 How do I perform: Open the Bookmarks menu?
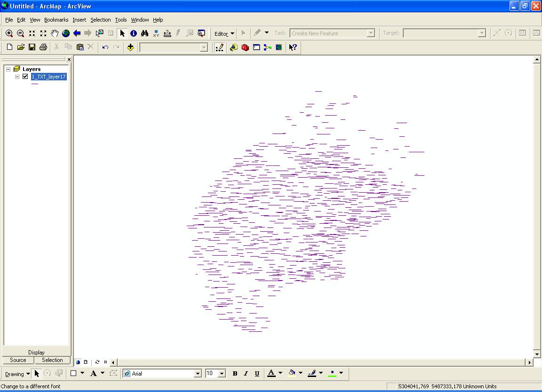56,20
